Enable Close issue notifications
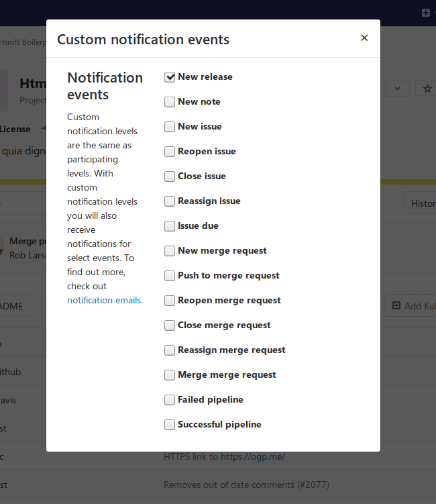Image resolution: width=436 pixels, height=504 pixels. pyautogui.click(x=170, y=177)
